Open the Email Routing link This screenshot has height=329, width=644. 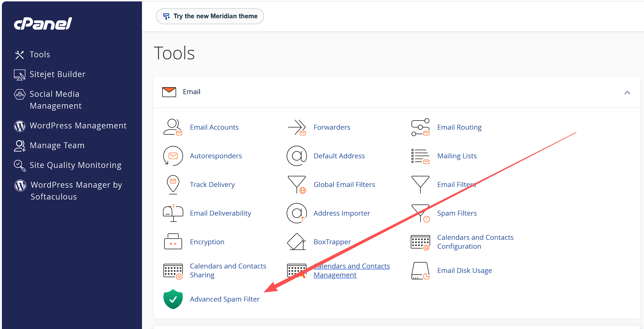[x=459, y=127]
